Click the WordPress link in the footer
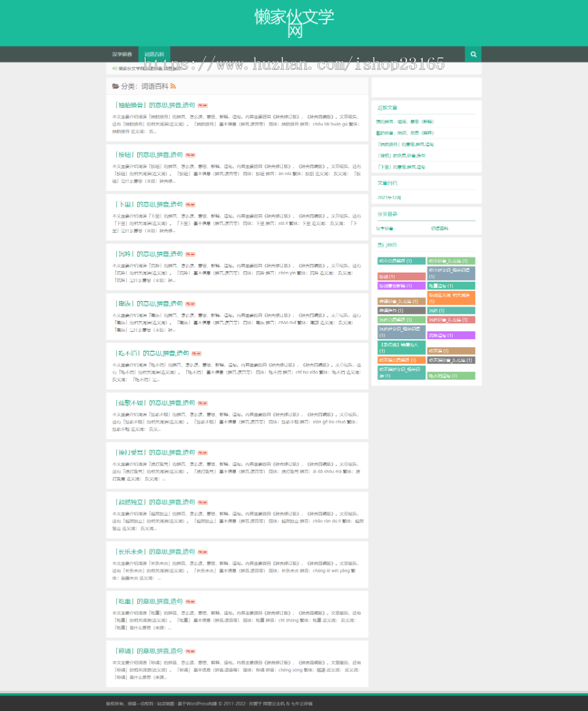Image resolution: width=588 pixels, height=711 pixels. tap(198, 704)
